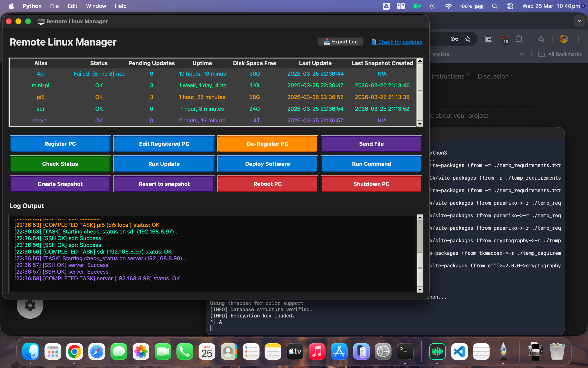
Task: Click the Wi-Fi status icon
Action: pyautogui.click(x=448, y=6)
